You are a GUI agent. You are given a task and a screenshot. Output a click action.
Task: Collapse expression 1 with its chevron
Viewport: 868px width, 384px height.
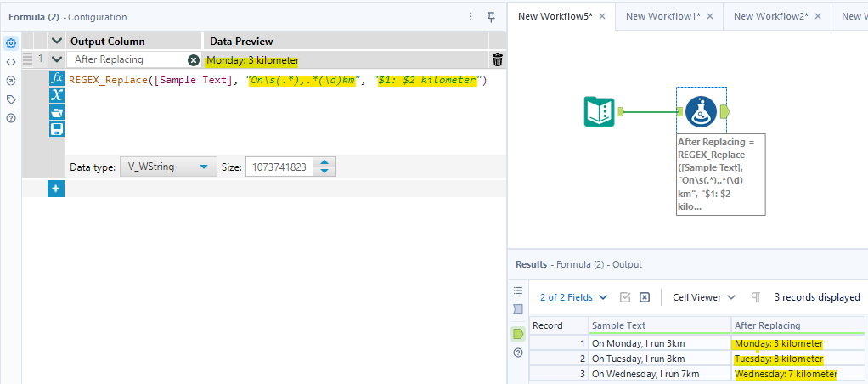point(56,59)
